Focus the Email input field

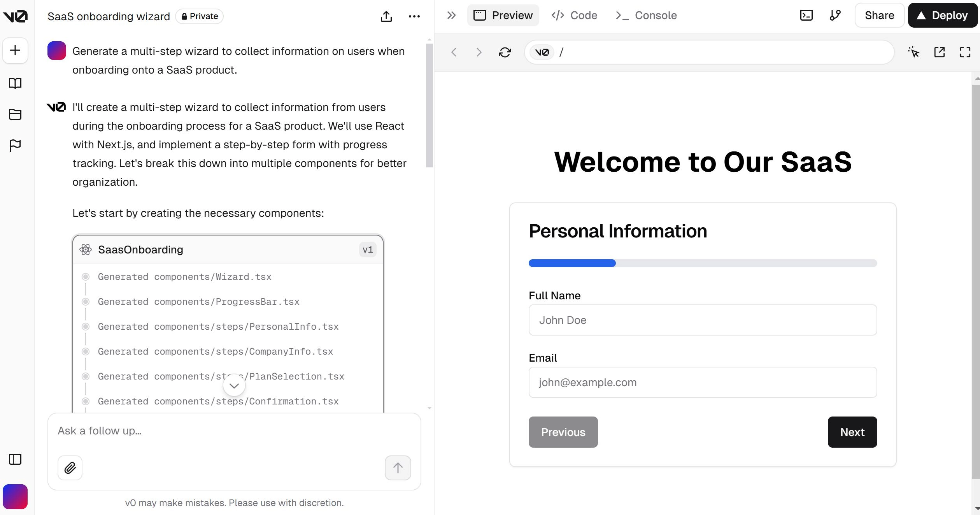tap(703, 382)
